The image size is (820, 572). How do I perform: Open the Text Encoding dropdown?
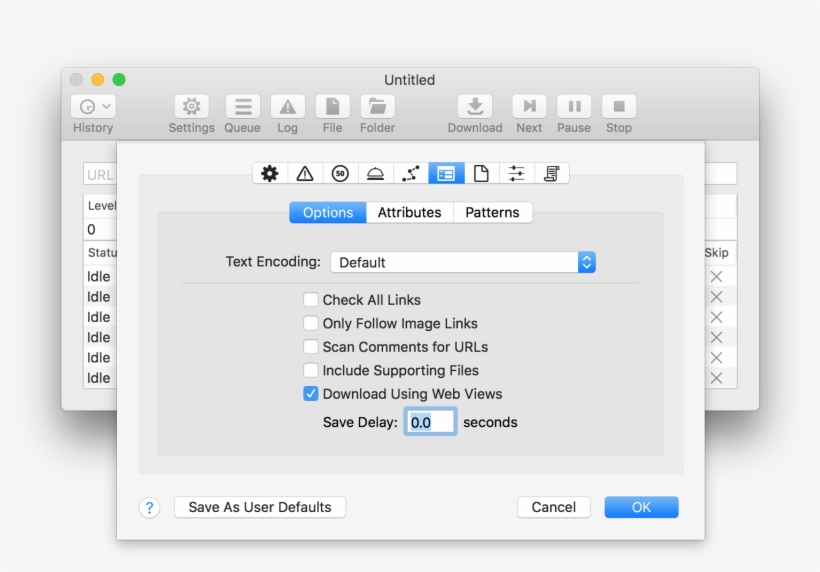(x=463, y=262)
